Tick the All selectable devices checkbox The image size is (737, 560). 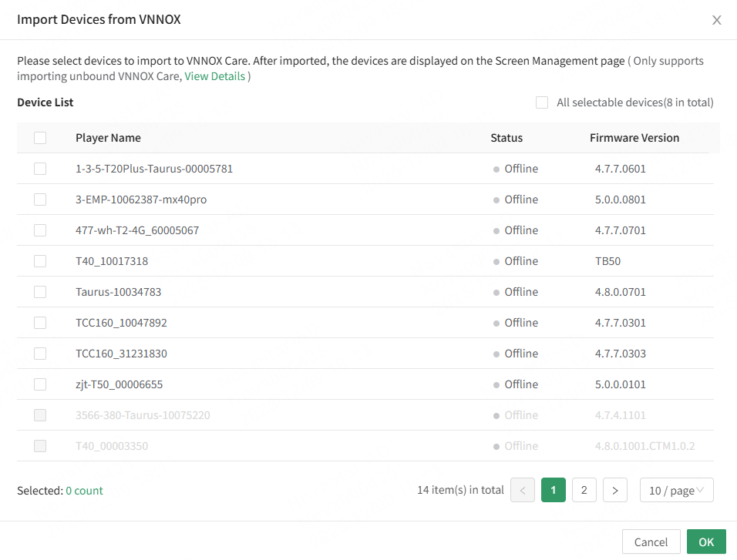[542, 102]
